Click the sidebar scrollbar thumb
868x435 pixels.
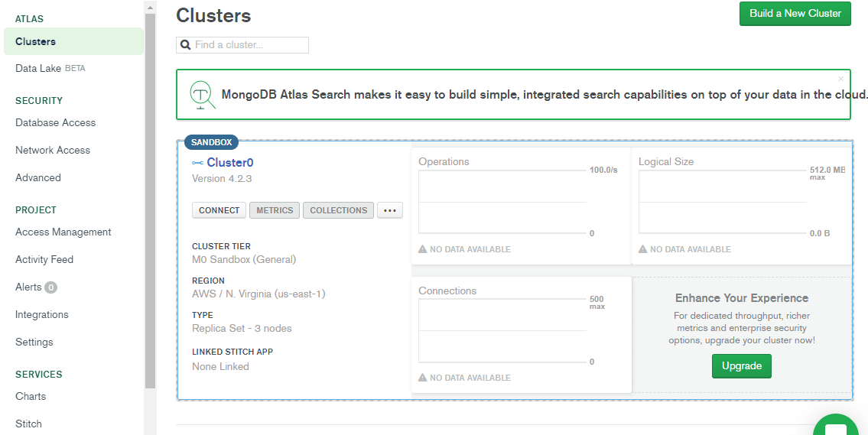tap(150, 201)
